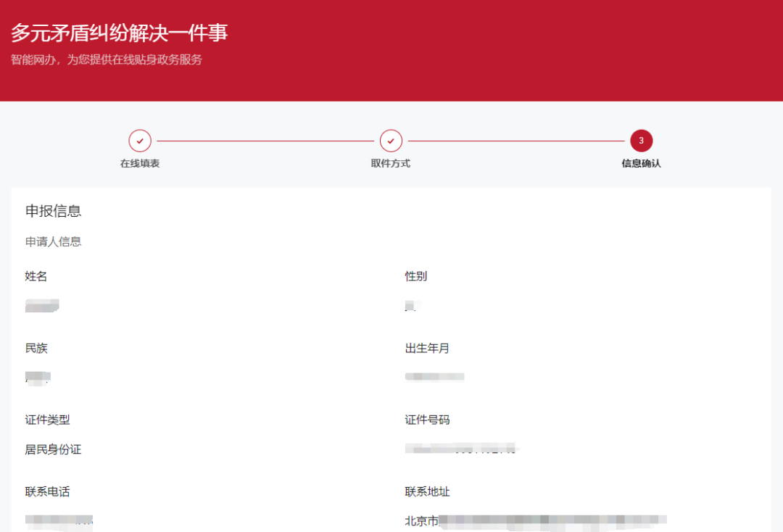Click the blurred value under 姓名
This screenshot has height=532, width=783.
point(42,305)
